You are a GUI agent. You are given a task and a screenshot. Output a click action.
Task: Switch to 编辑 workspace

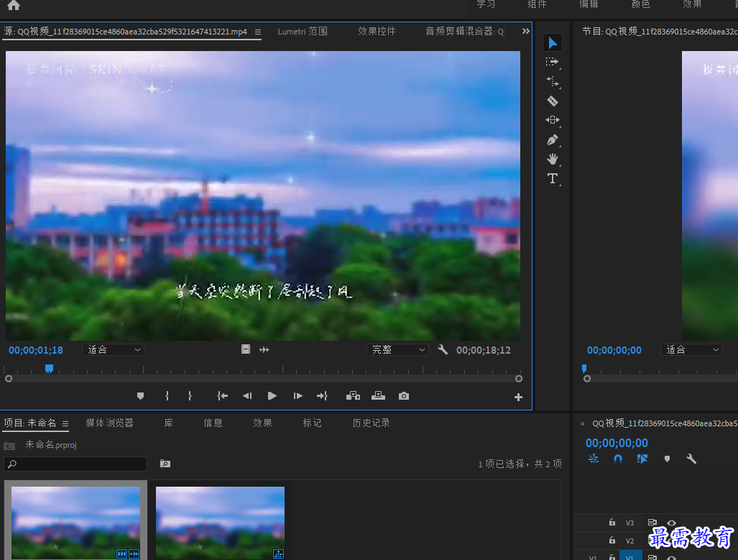(589, 4)
